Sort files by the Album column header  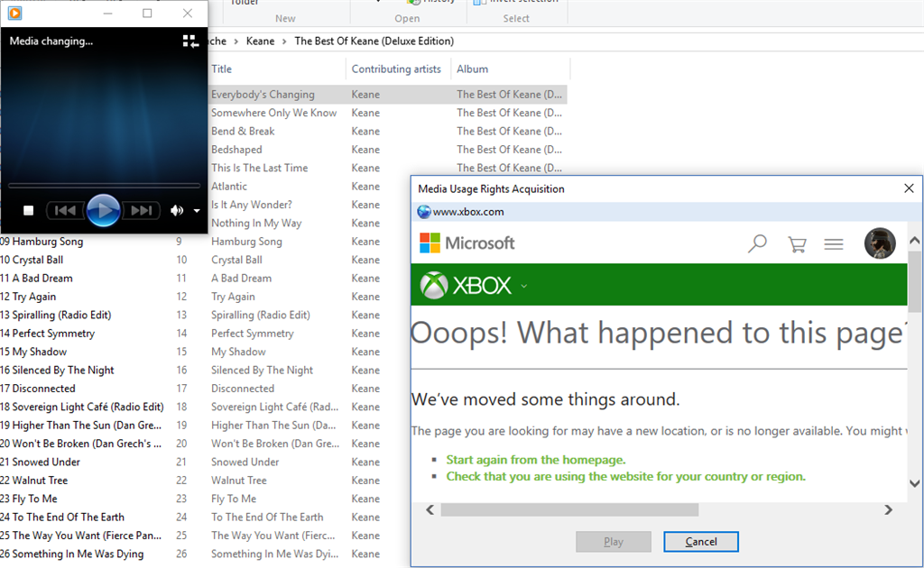[x=473, y=69]
